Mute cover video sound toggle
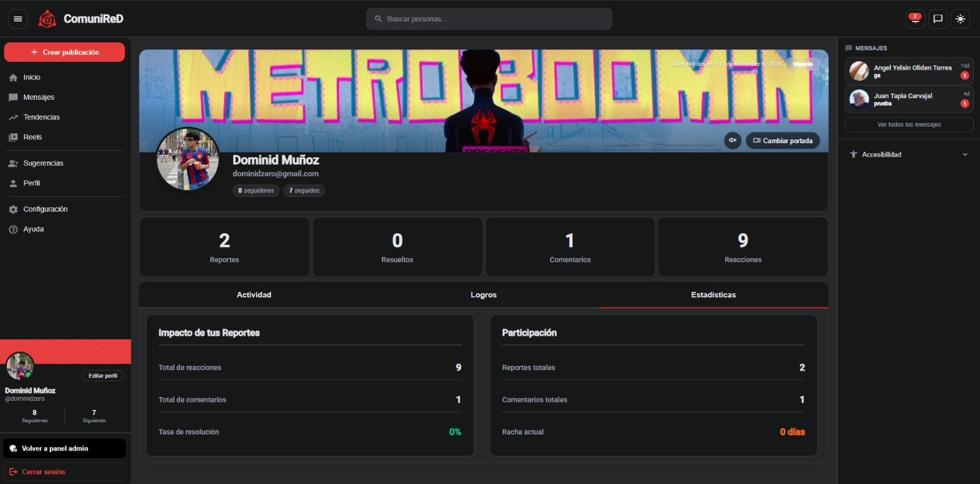Image resolution: width=980 pixels, height=484 pixels. (x=733, y=140)
